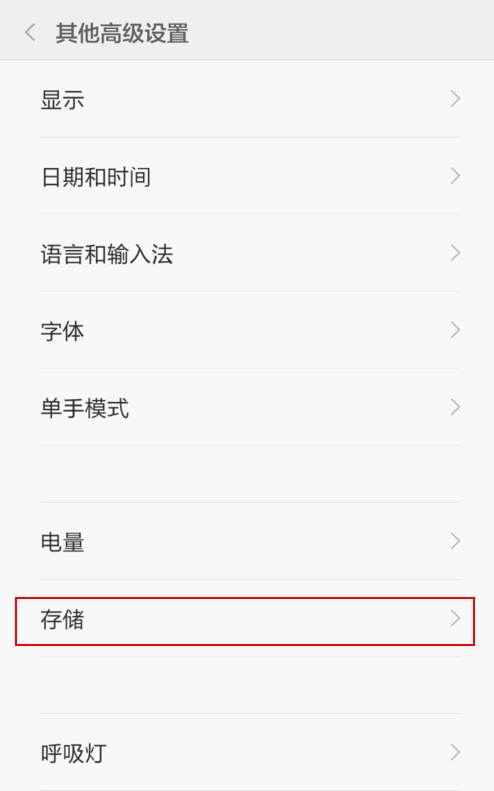
Task: Open the 存储 storage settings
Action: [x=247, y=618]
